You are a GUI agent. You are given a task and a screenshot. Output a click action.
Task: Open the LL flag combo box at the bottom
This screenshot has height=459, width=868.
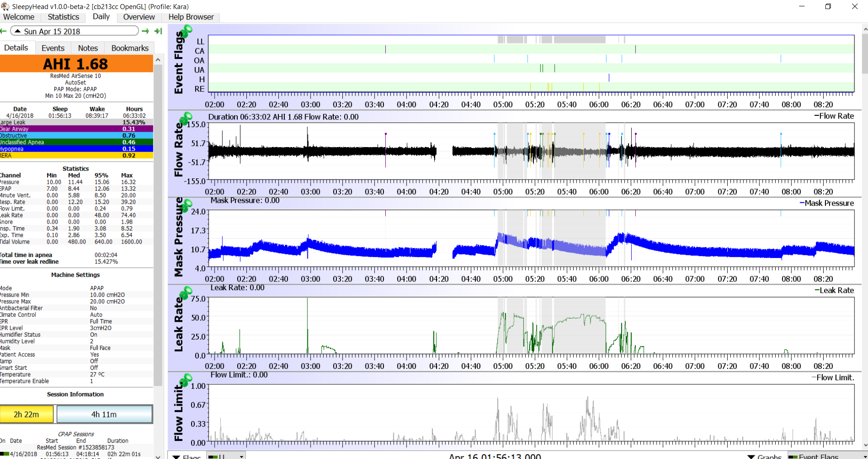tap(226, 456)
